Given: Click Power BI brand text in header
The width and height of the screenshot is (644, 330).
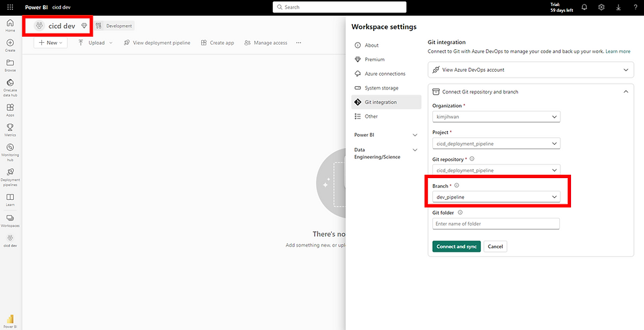Looking at the screenshot, I should tap(37, 7).
